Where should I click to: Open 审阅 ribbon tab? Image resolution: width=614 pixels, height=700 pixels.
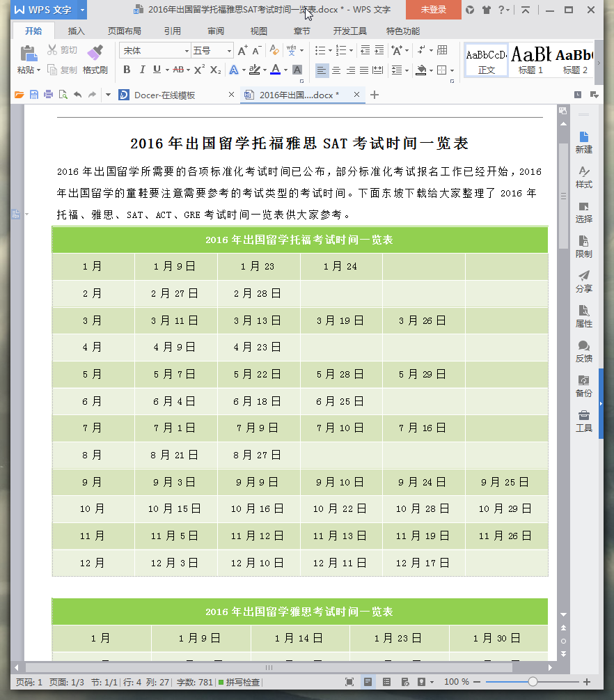[216, 31]
